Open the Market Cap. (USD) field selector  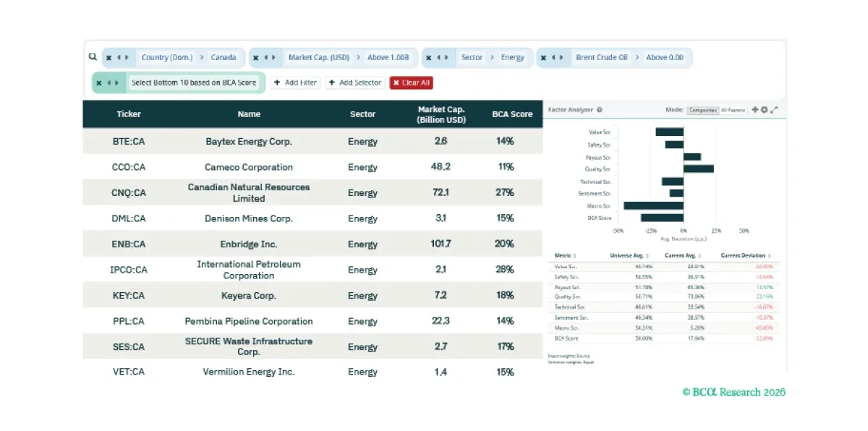click(x=319, y=58)
